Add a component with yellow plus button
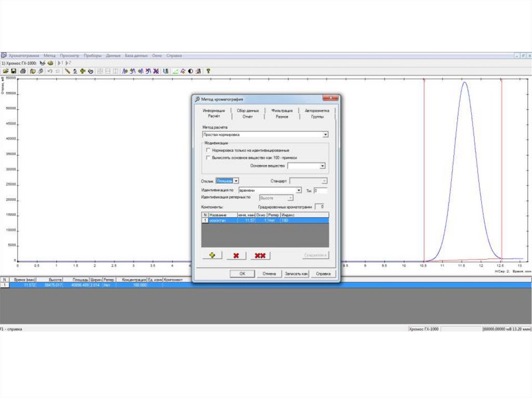Image resolution: width=532 pixels, height=398 pixels. point(212,255)
